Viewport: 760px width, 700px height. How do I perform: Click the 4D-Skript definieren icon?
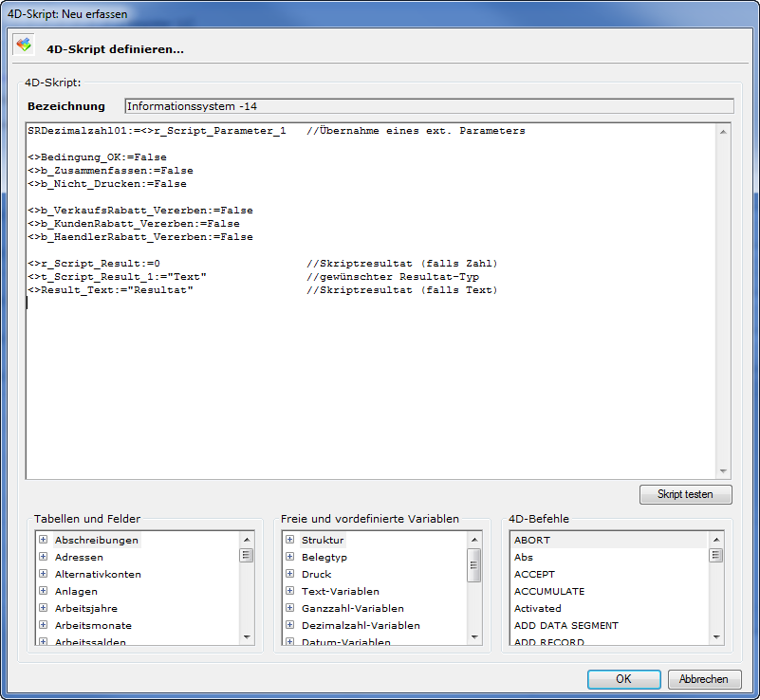24,45
